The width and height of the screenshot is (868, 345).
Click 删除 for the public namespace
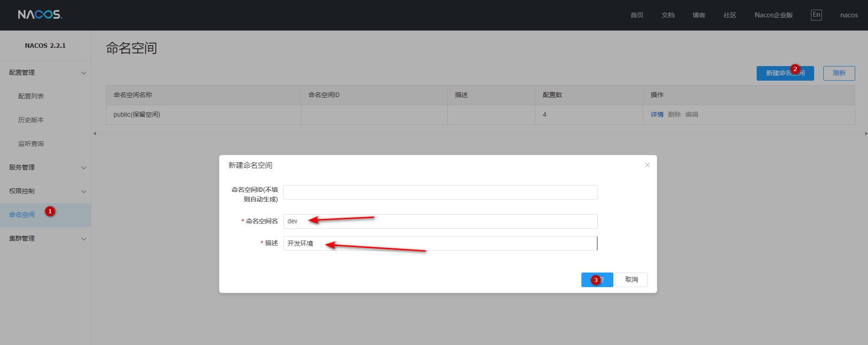[675, 114]
